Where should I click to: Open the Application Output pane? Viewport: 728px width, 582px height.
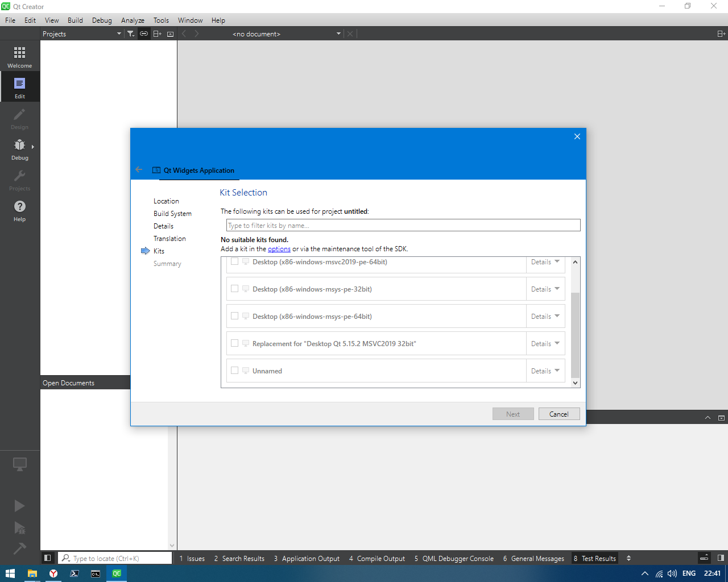pos(307,558)
